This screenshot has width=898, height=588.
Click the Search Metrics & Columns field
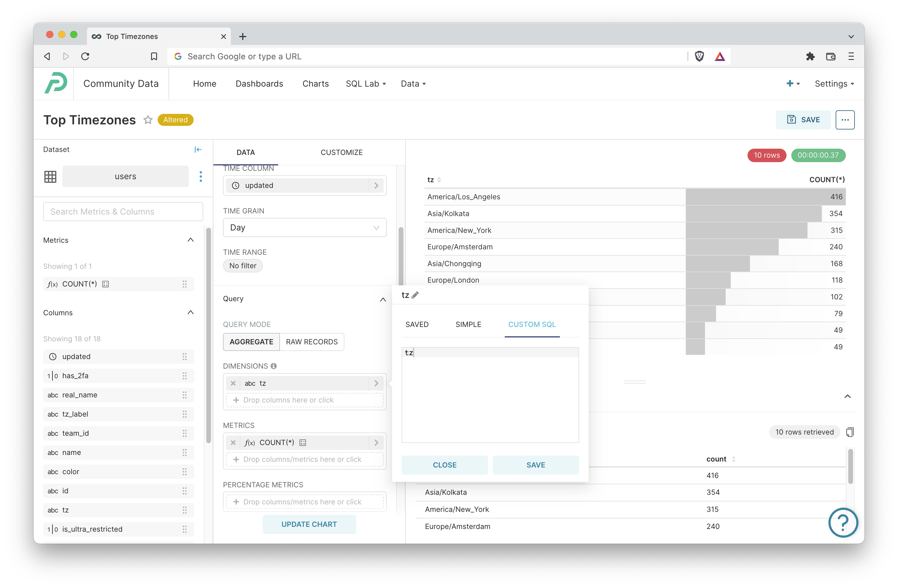click(x=123, y=212)
